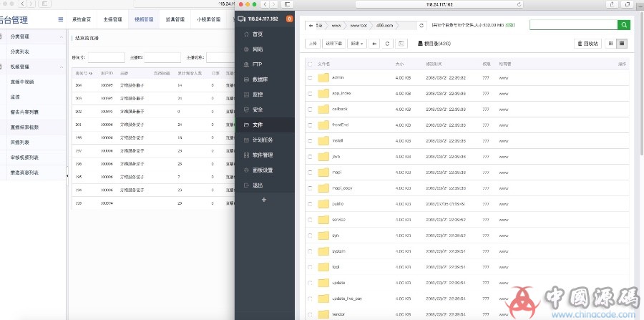Image resolution: width=644 pixels, height=320 pixels.
Task: Click 根目录(42G) disk link
Action: tap(434, 44)
